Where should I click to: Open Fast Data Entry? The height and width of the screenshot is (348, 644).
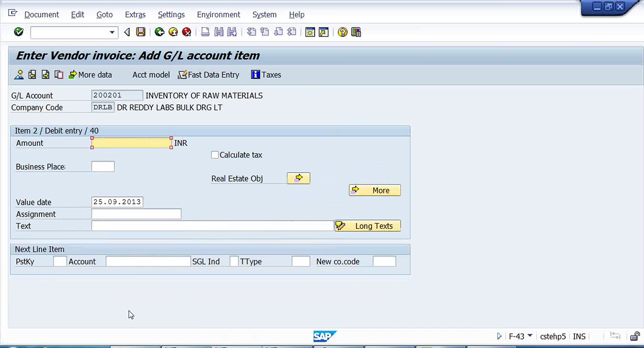coord(209,74)
